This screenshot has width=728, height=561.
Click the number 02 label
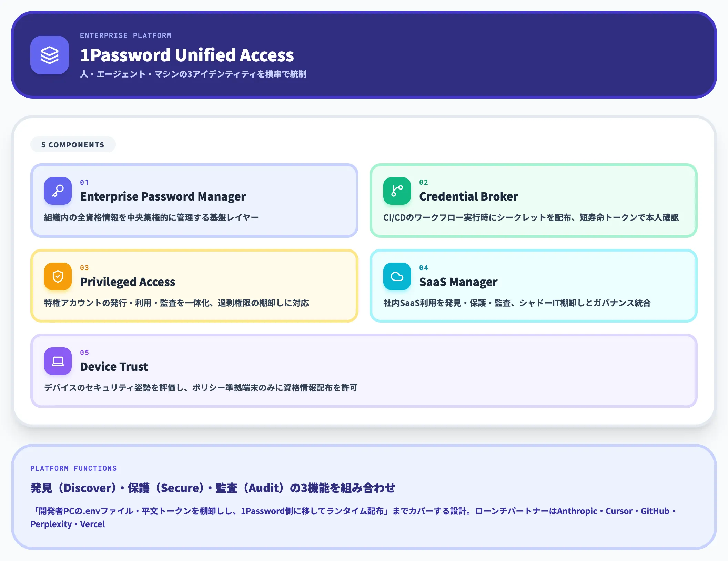424,182
